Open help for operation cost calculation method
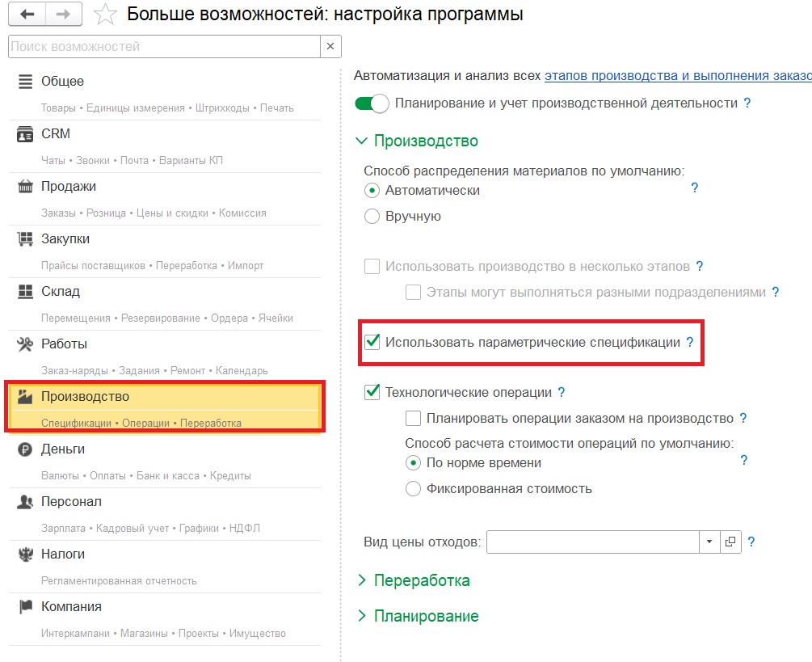Image resolution: width=812 pixels, height=662 pixels. click(x=743, y=460)
